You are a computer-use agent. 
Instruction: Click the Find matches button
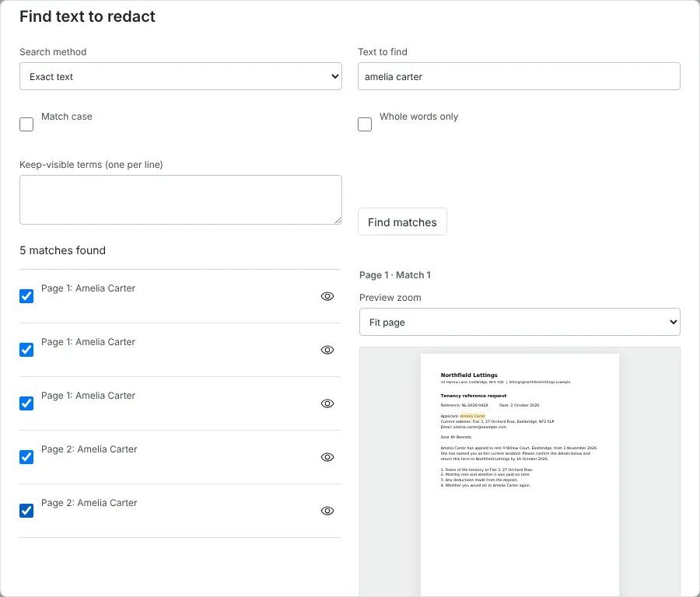click(x=402, y=222)
